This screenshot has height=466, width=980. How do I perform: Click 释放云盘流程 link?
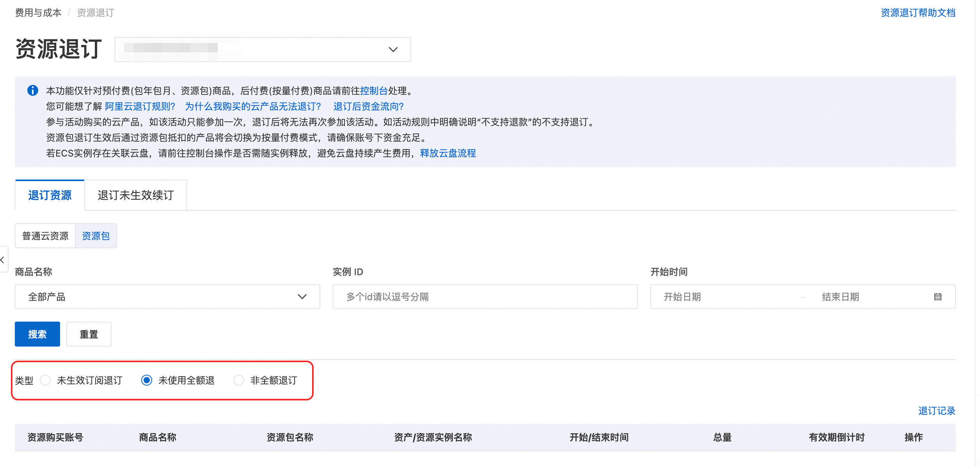[x=448, y=153]
